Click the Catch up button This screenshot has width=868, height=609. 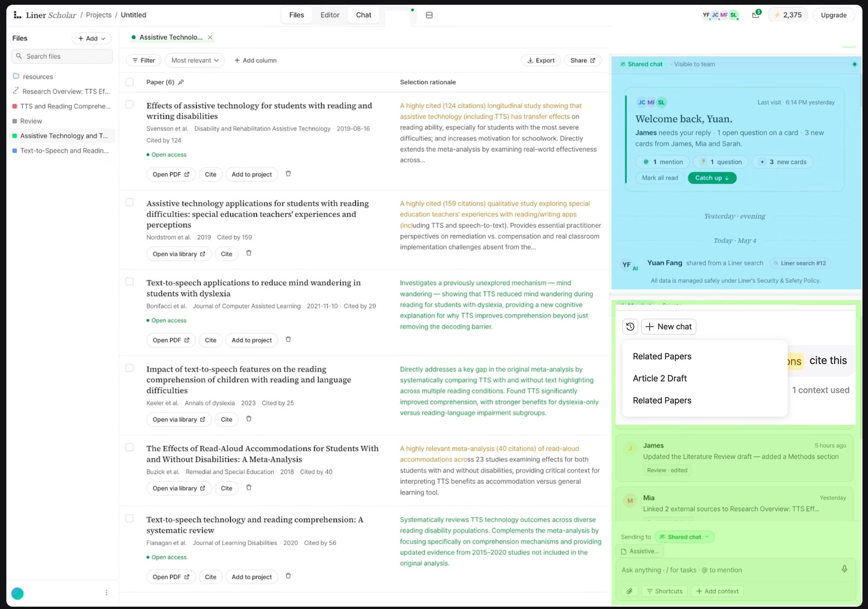coord(712,178)
